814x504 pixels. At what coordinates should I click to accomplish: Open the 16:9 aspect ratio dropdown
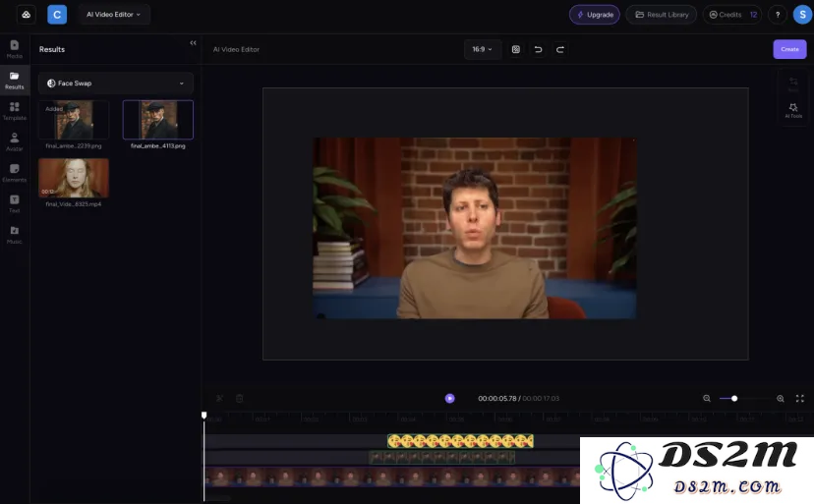point(483,49)
